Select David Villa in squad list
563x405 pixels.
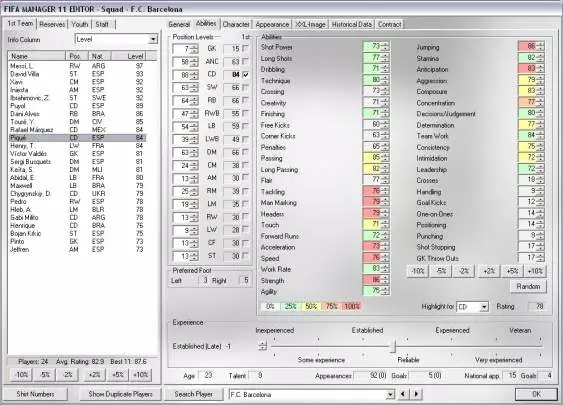pyautogui.click(x=77, y=74)
